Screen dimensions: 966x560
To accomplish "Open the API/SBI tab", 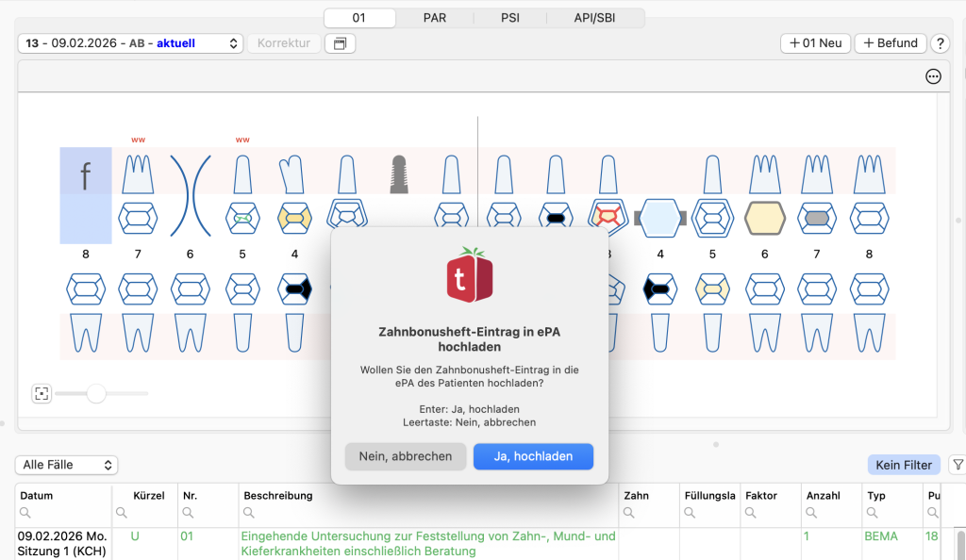I will 597,18.
